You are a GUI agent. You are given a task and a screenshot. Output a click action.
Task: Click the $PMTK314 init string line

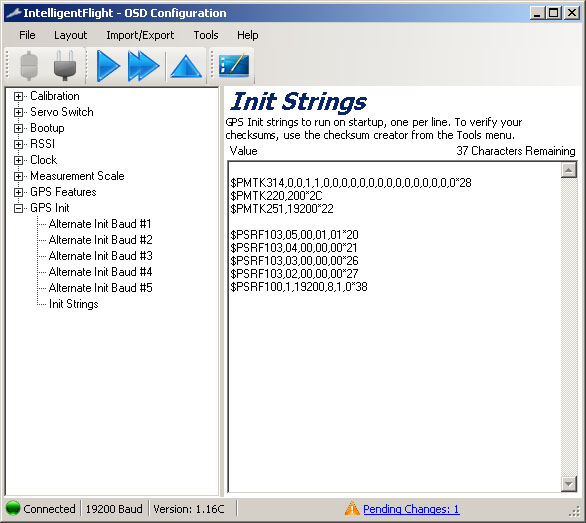pos(351,183)
